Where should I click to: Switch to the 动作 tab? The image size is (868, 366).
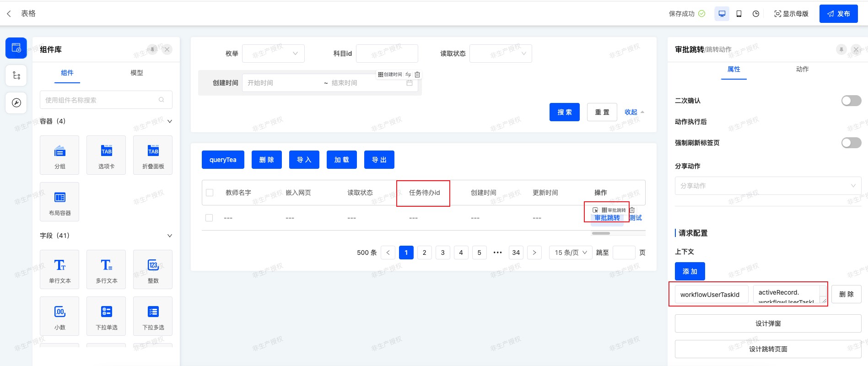tap(803, 69)
